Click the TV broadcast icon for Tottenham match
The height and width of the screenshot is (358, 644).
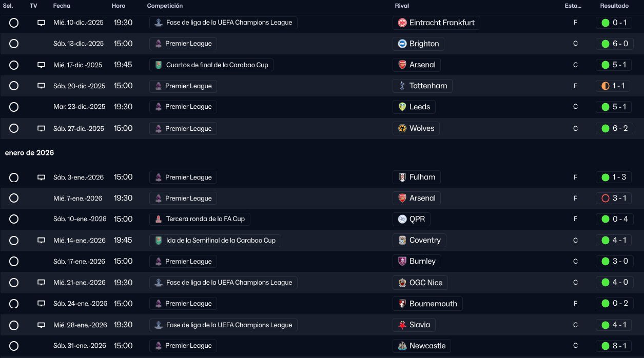42,86
